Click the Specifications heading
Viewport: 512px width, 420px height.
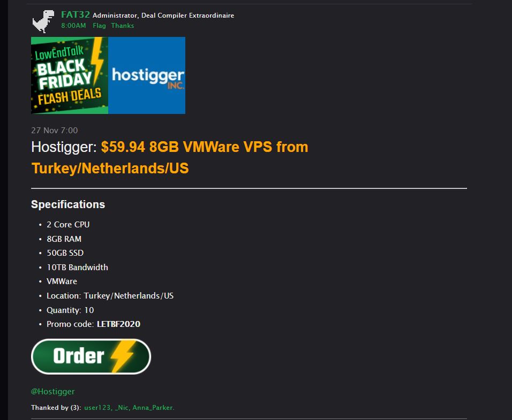(x=68, y=204)
